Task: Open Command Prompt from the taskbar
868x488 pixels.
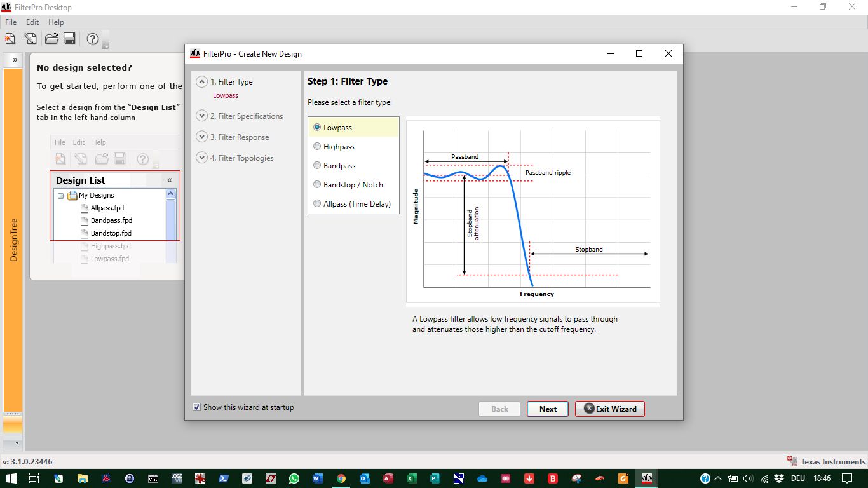Action: (153, 478)
